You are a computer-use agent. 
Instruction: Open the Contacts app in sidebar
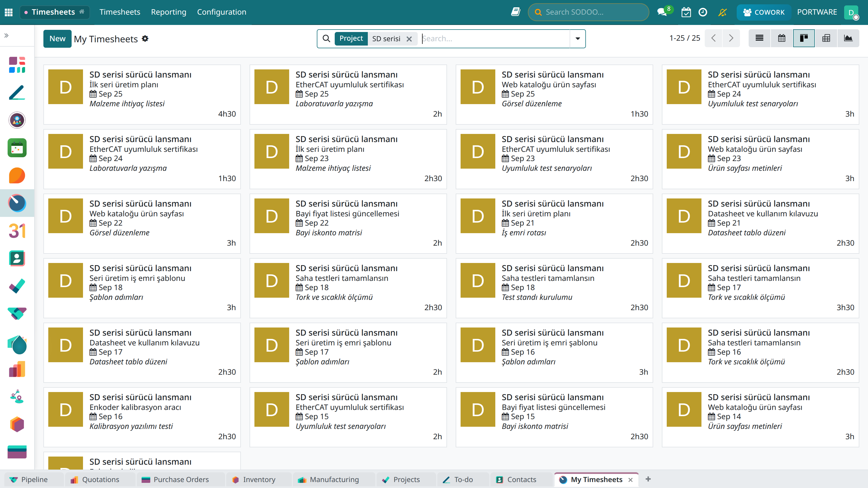tap(17, 258)
